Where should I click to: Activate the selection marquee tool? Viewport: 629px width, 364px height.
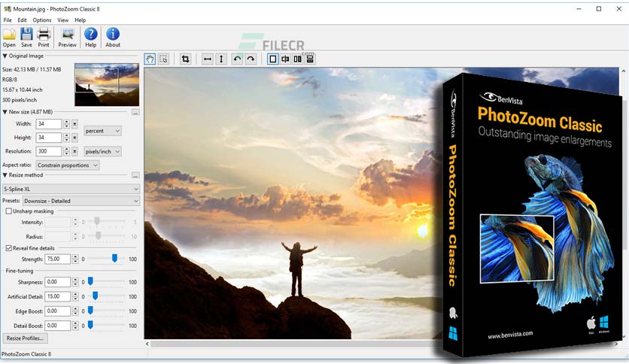[x=163, y=59]
